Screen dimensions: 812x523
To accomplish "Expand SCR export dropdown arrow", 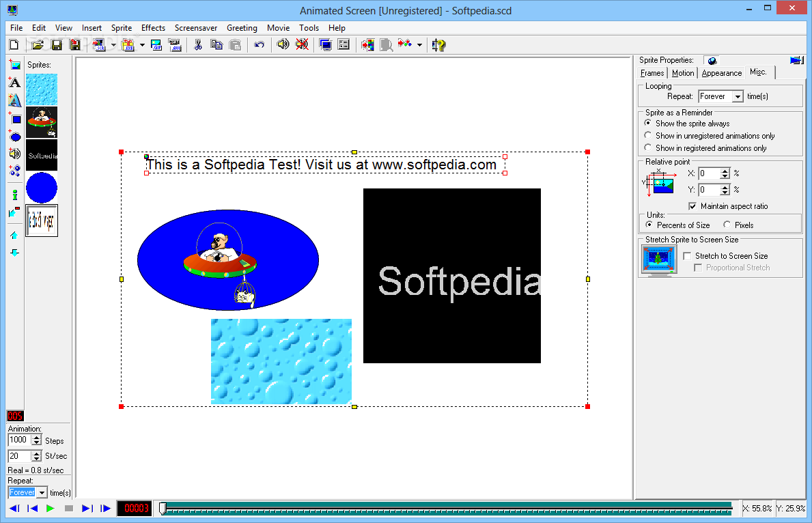I will [x=113, y=45].
